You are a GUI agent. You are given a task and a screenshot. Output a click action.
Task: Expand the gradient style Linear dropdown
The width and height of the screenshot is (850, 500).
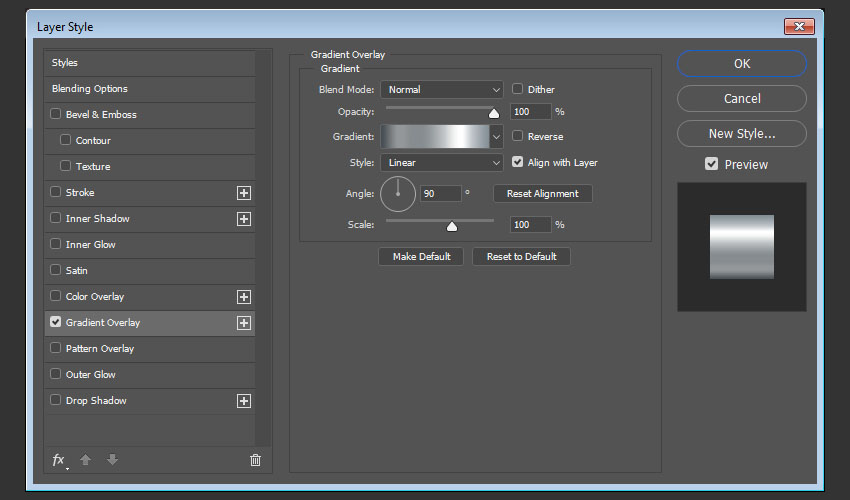coord(441,163)
